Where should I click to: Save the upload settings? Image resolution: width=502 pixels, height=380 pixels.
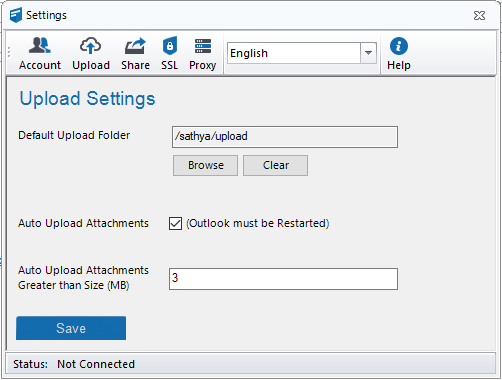(71, 328)
